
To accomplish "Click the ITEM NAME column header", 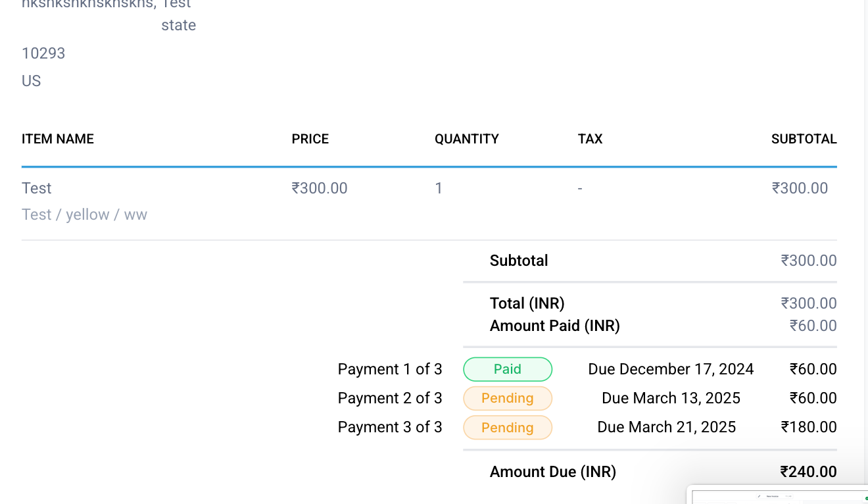I will tap(58, 139).
